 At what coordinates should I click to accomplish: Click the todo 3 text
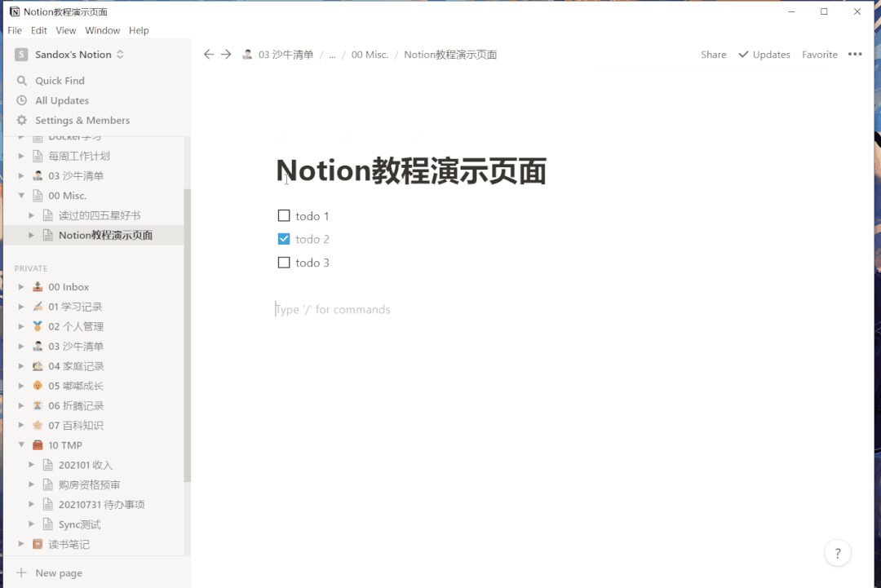click(312, 263)
